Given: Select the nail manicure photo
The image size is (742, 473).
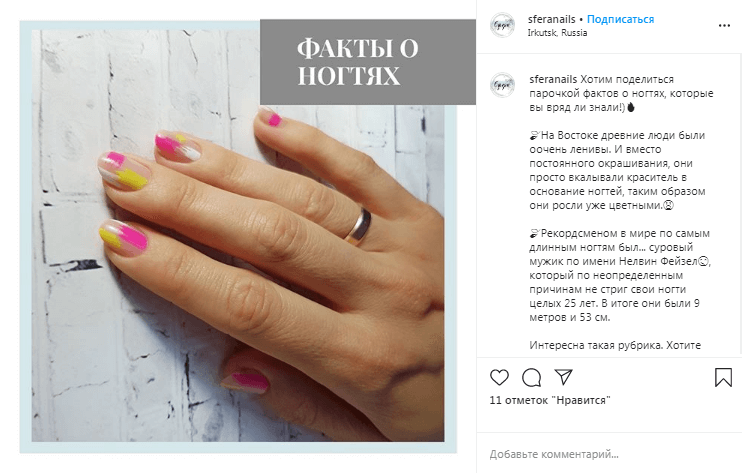Looking at the screenshot, I should [x=238, y=236].
